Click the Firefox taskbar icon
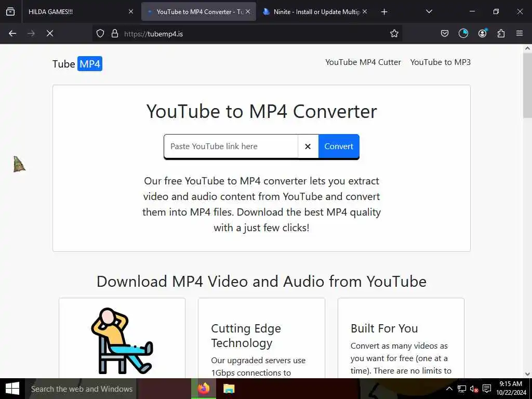This screenshot has width=532, height=399. point(204,389)
